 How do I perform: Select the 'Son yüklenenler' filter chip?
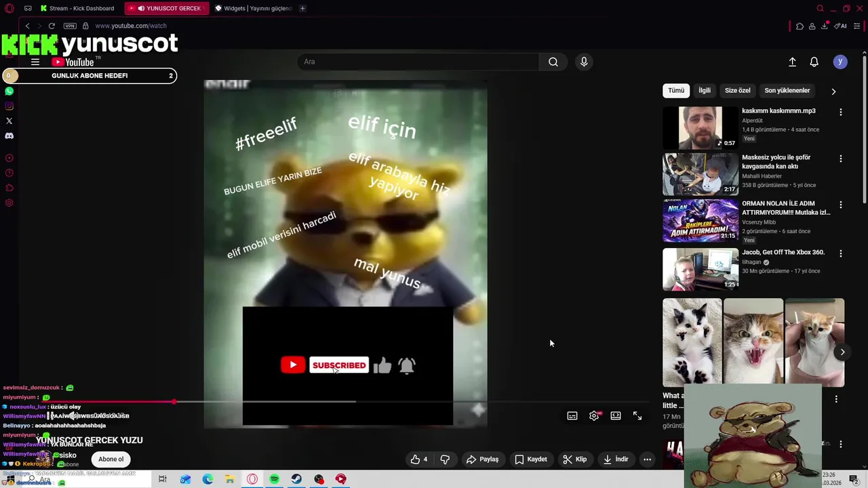coord(787,90)
